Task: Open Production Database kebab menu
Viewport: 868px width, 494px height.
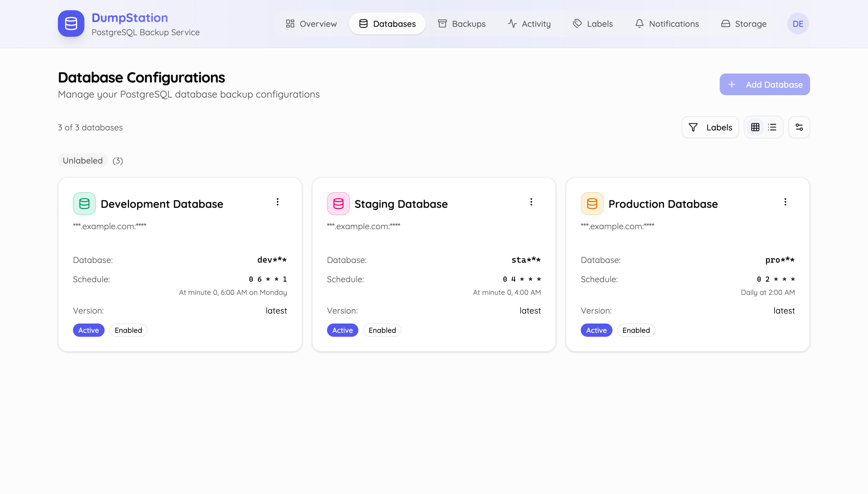Action: click(785, 202)
